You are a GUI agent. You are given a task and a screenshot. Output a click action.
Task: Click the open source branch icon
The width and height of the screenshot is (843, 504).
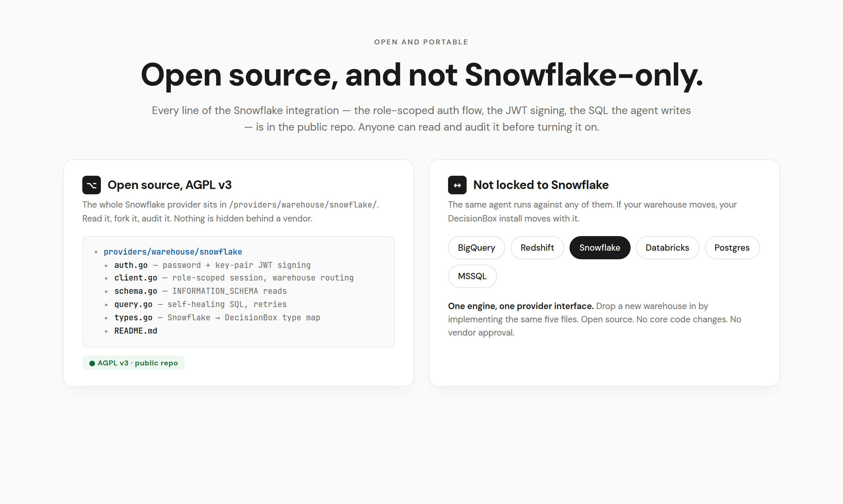(92, 185)
